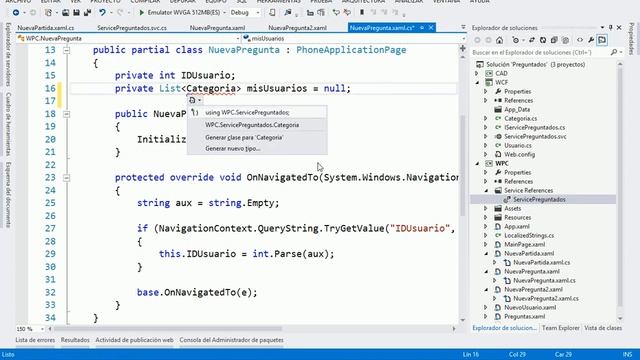The height and width of the screenshot is (360, 640).
Task: Click the Save icon in toolbar
Action: [76, 13]
